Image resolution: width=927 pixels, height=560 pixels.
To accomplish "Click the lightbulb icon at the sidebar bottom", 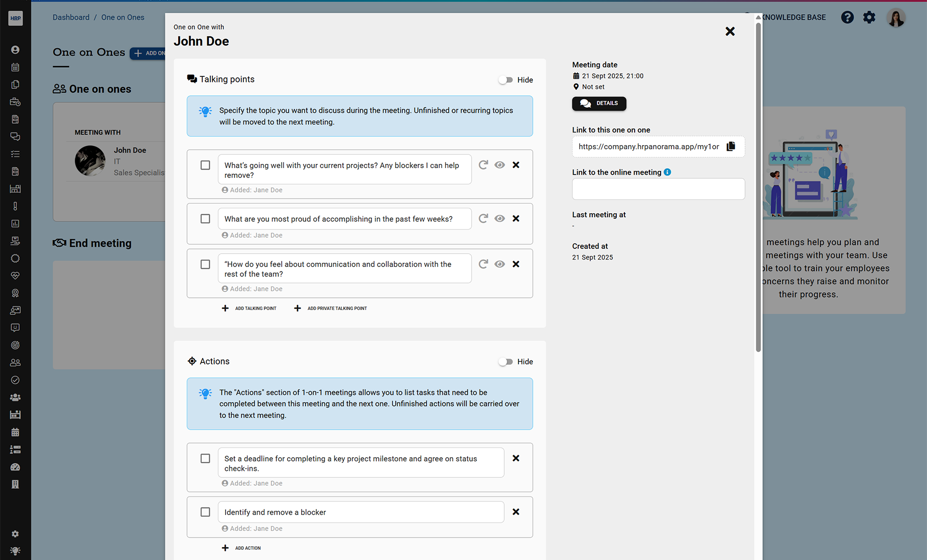I will (x=15, y=551).
